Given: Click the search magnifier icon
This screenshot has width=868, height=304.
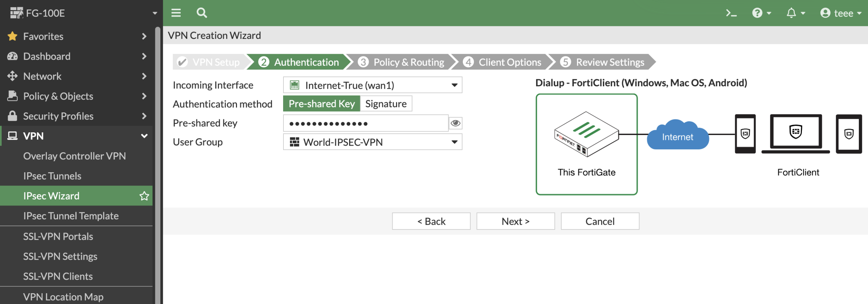Looking at the screenshot, I should click(201, 13).
